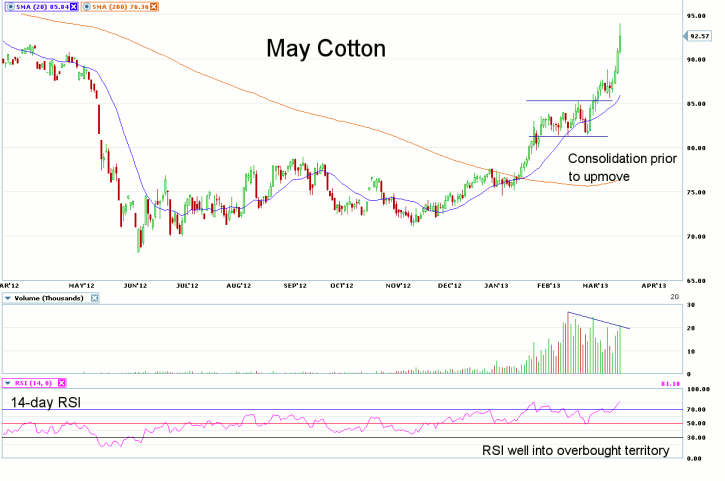The height and width of the screenshot is (481, 725).
Task: Toggle the SMA (200) radio icon
Action: [x=86, y=6]
